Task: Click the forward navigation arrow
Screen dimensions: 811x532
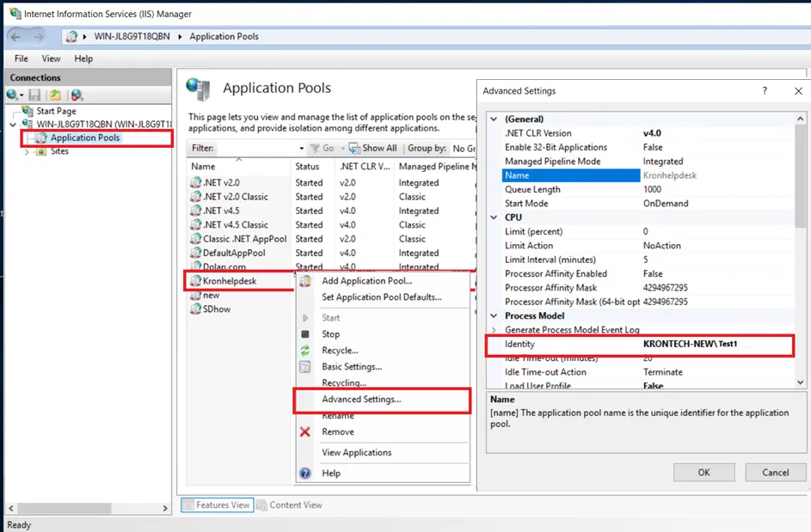Action: click(x=39, y=37)
